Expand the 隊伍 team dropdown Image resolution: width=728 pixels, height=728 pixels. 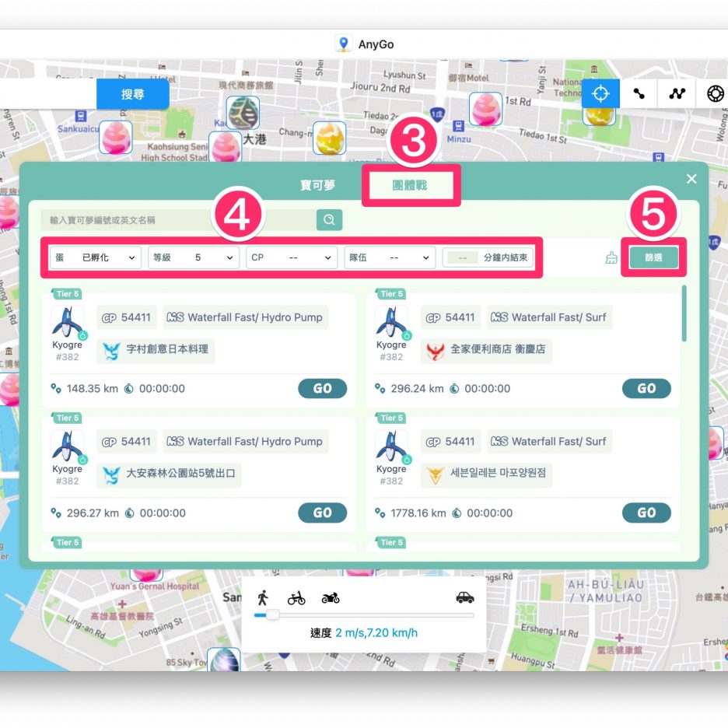pyautogui.click(x=390, y=257)
